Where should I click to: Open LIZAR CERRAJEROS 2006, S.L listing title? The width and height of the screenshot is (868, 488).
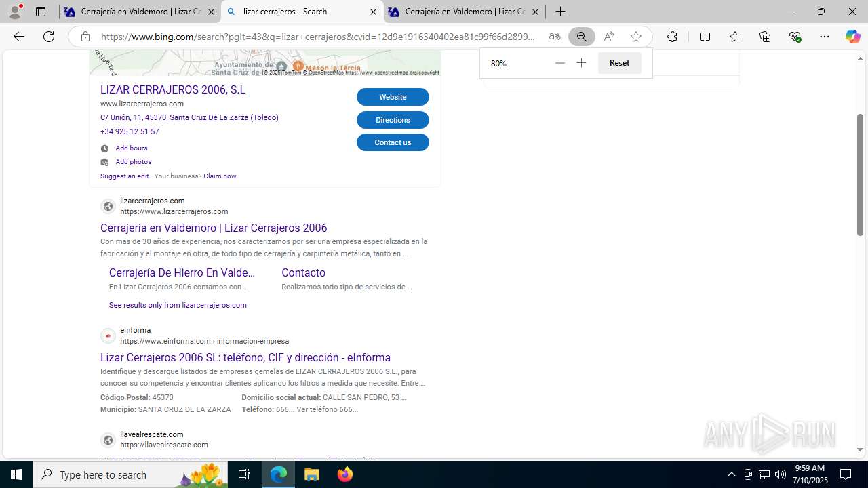point(173,89)
